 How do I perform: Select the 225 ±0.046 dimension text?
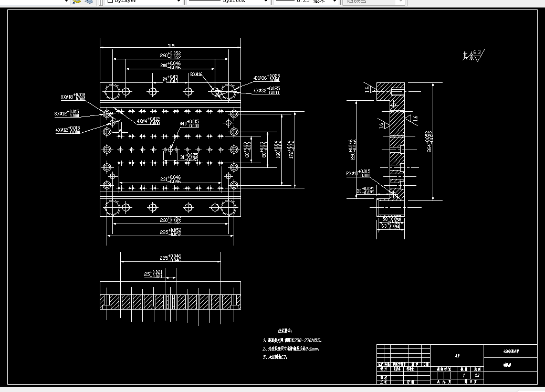(x=170, y=258)
